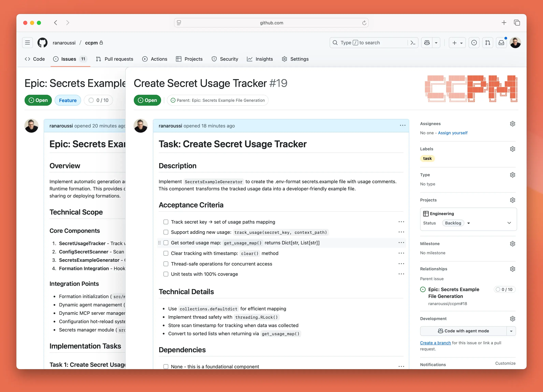Tick 'Unit tests with 100% coverage' checkbox

point(166,274)
